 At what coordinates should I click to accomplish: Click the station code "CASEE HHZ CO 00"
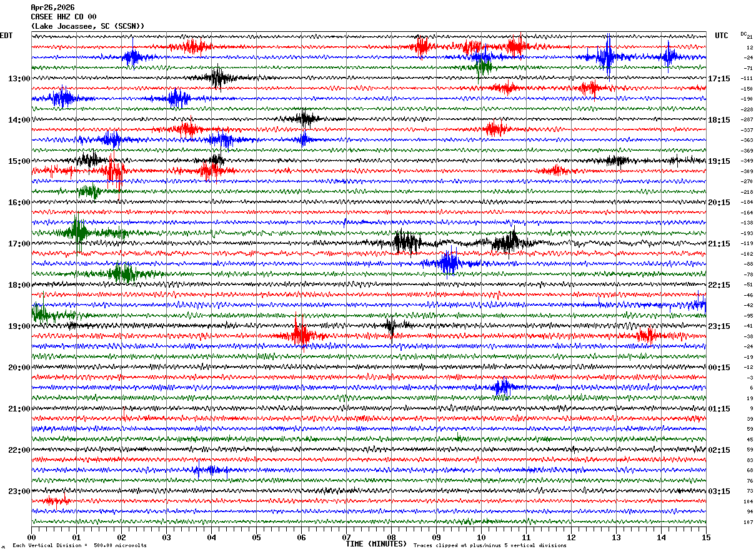pyautogui.click(x=64, y=17)
